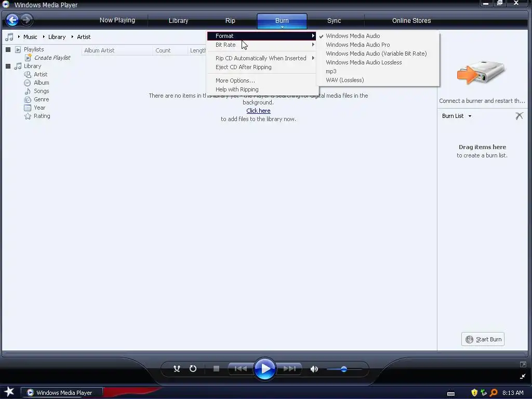Skip to next track
The width and height of the screenshot is (532, 399).
pyautogui.click(x=289, y=368)
